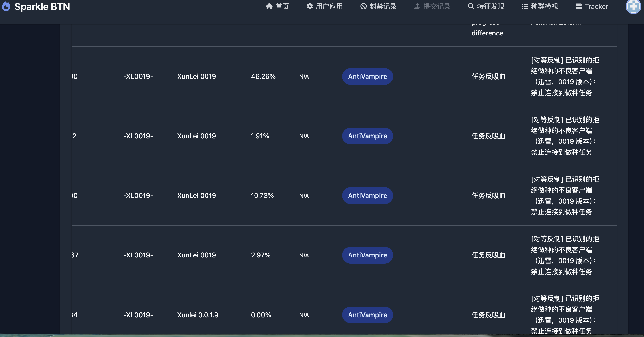Select the 1.91% progress value
The image size is (644, 337).
260,136
